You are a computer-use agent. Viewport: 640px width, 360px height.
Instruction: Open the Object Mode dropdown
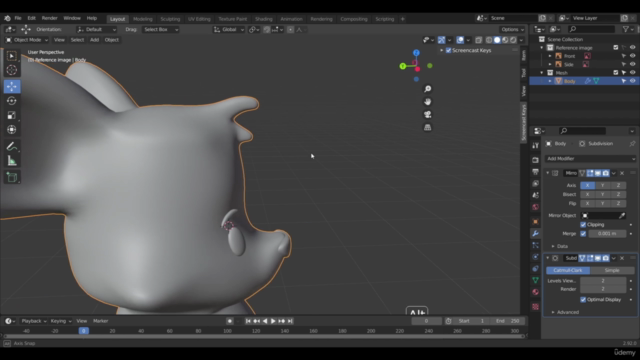27,40
